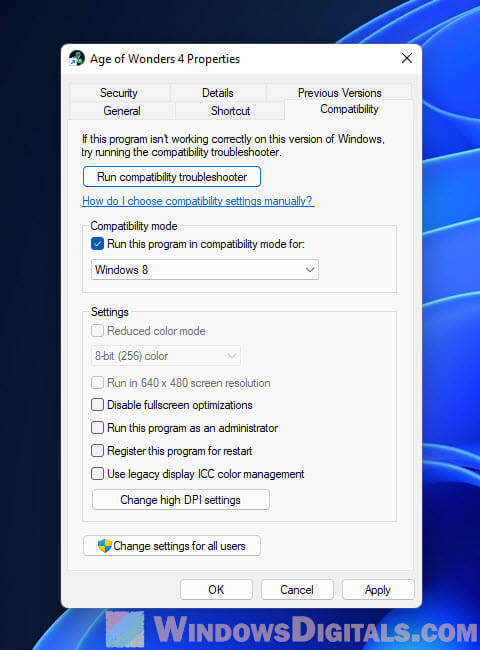Expand the Windows 8 compatibility dropdown

point(205,270)
